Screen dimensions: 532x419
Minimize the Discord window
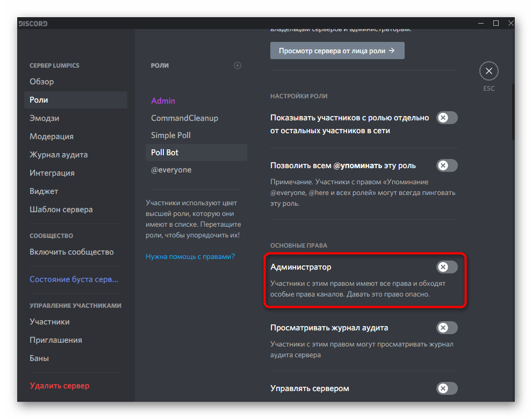481,24
